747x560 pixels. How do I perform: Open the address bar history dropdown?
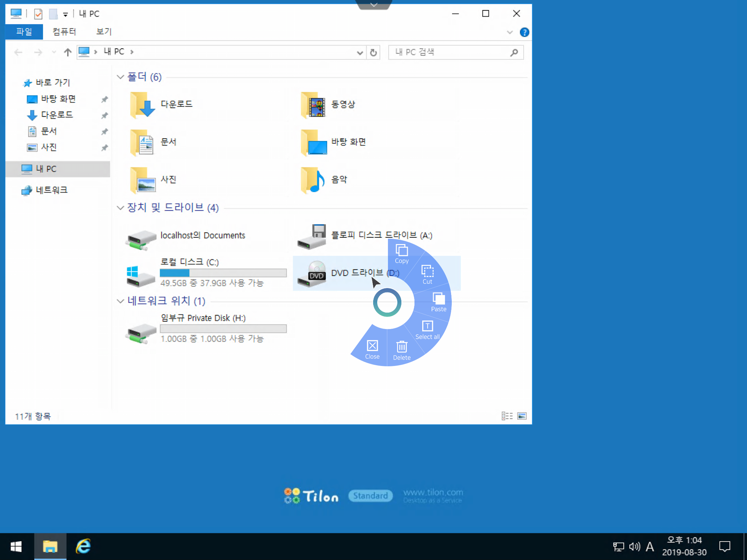pyautogui.click(x=360, y=53)
